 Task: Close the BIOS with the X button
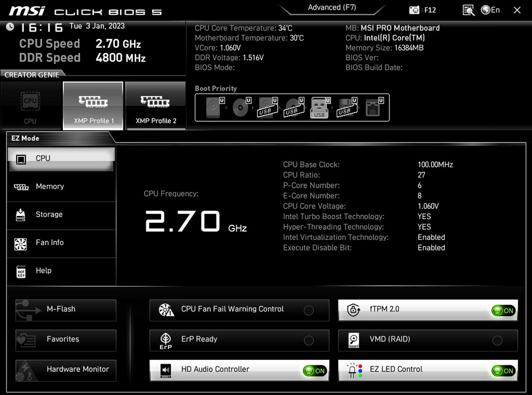click(x=517, y=10)
